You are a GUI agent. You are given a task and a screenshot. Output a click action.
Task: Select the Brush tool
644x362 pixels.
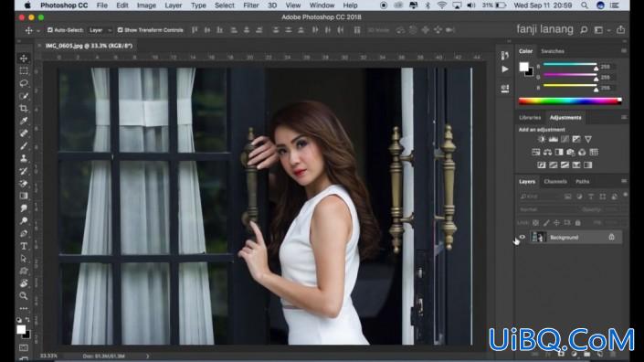tap(24, 146)
